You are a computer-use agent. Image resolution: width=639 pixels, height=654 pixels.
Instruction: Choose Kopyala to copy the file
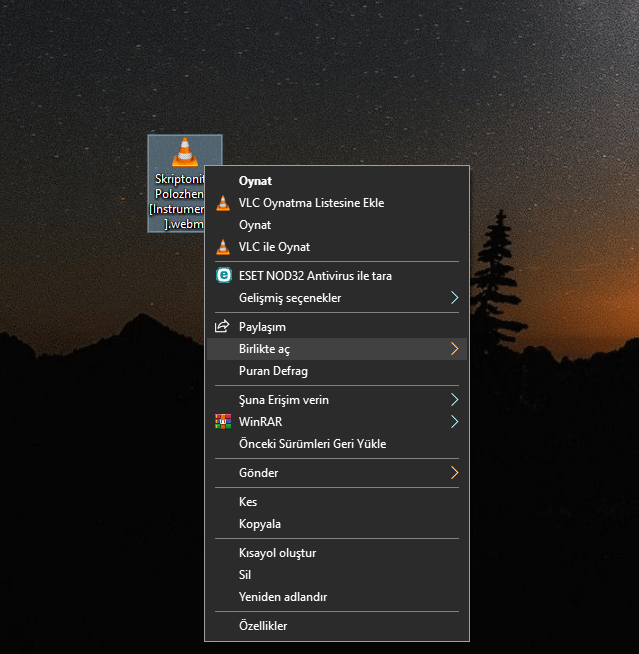pos(337,524)
